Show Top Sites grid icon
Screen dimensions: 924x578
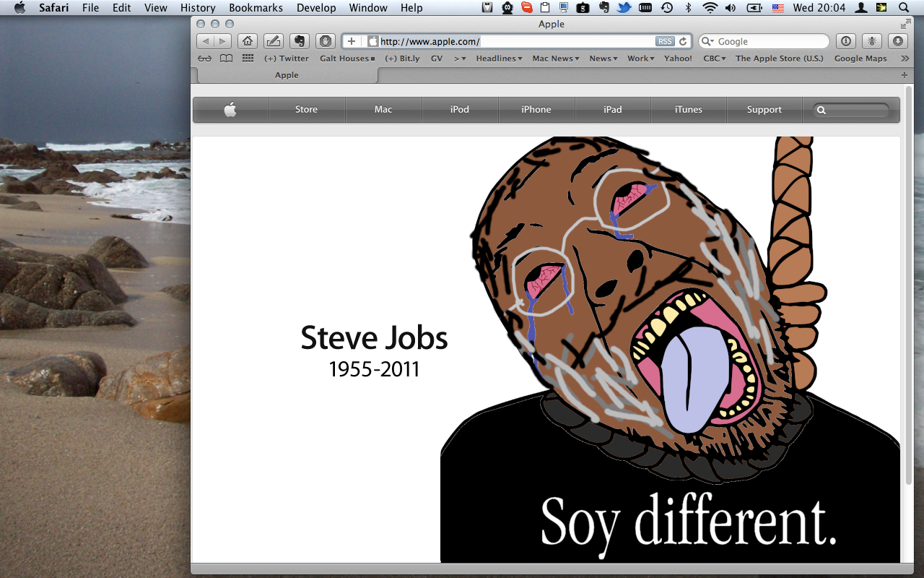coord(248,59)
